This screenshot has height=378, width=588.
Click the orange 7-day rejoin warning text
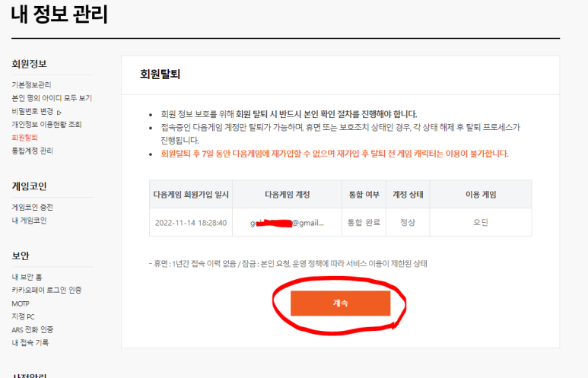coord(335,154)
